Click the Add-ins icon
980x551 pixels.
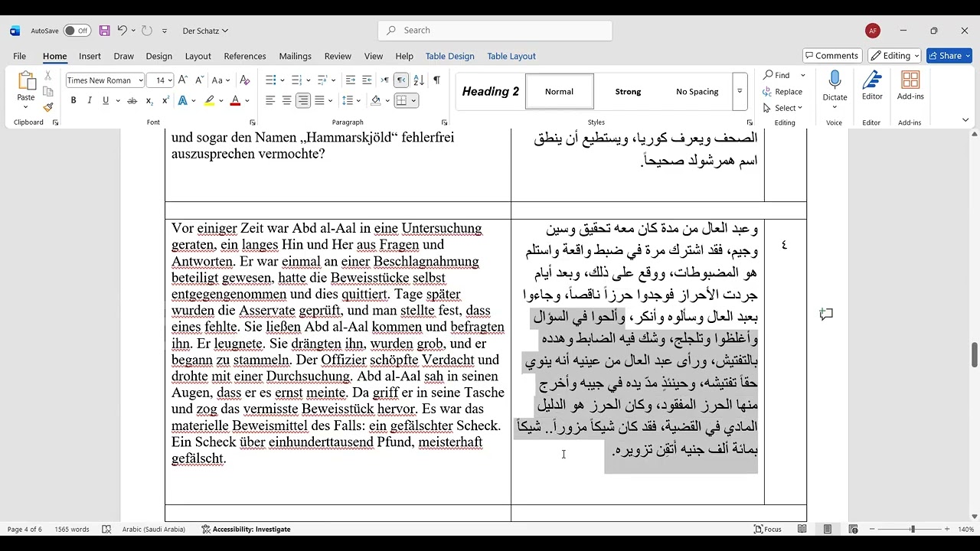coord(910,86)
